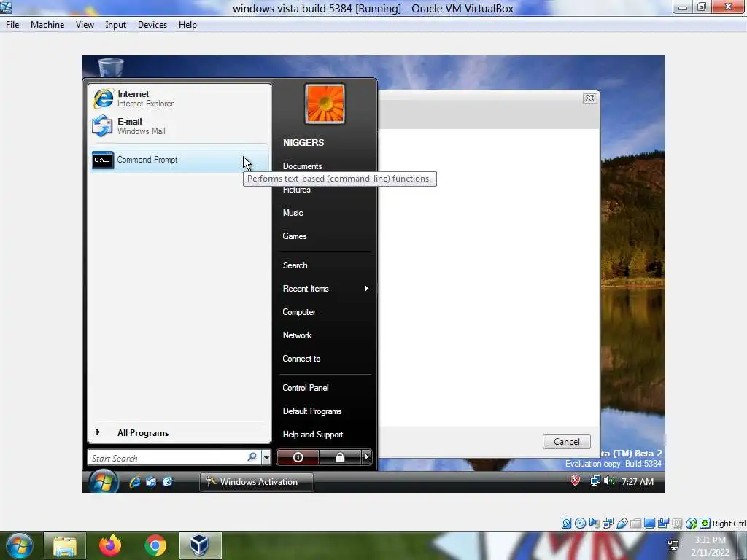Image resolution: width=747 pixels, height=560 pixels.
Task: Click the VirtualBox network adapters status icon
Action: click(608, 524)
